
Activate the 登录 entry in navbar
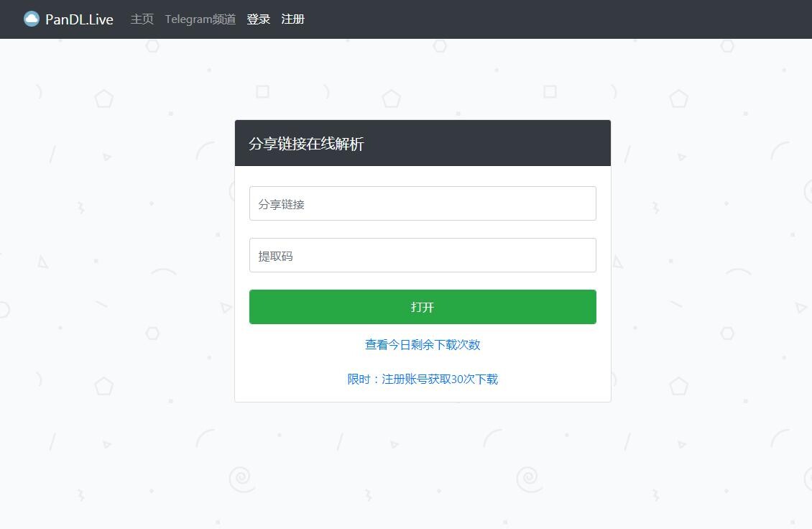(258, 19)
